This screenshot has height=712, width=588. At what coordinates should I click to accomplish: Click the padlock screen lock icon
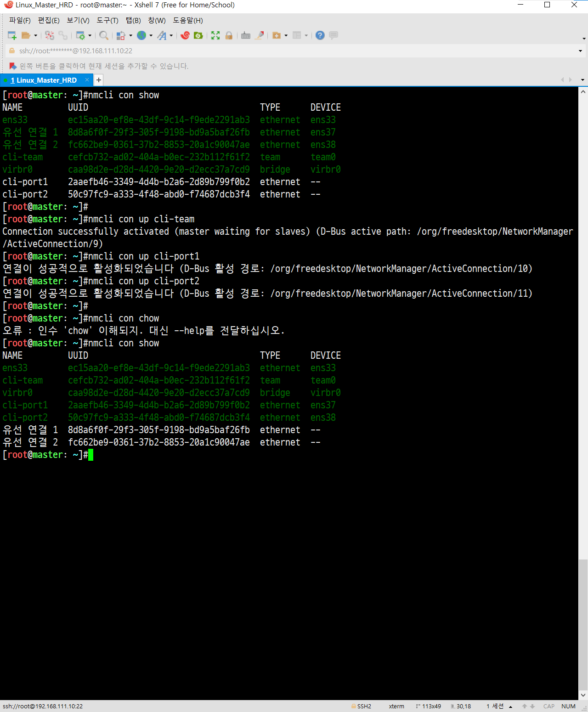coord(229,35)
